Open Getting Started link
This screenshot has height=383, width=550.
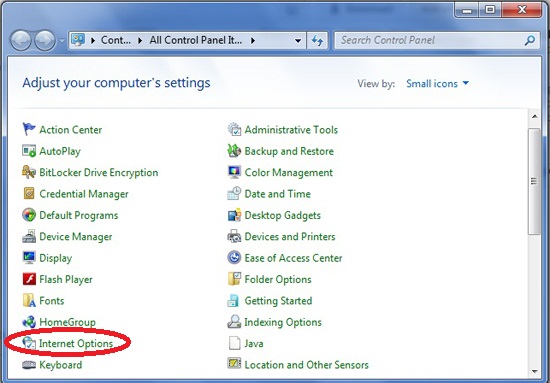point(278,301)
